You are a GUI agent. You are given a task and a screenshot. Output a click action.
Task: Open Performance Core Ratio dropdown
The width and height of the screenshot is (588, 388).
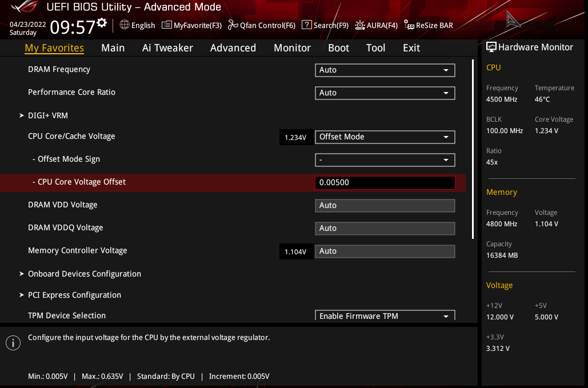(385, 93)
